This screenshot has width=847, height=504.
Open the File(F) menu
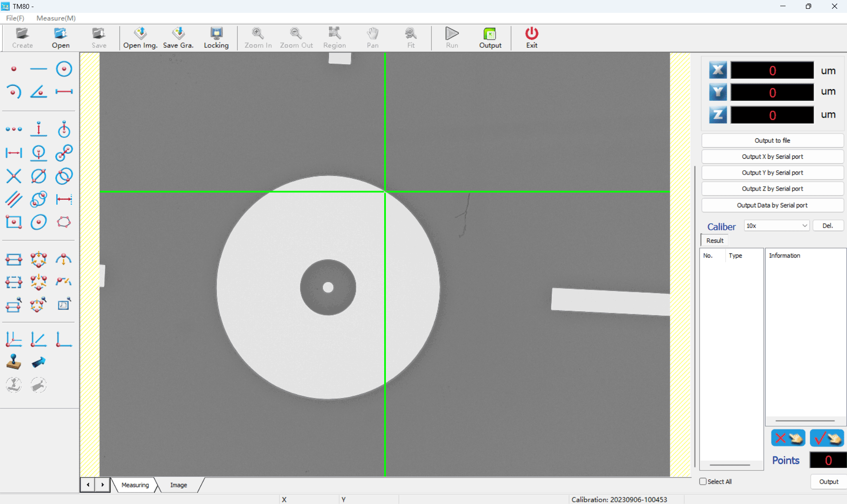pyautogui.click(x=15, y=18)
